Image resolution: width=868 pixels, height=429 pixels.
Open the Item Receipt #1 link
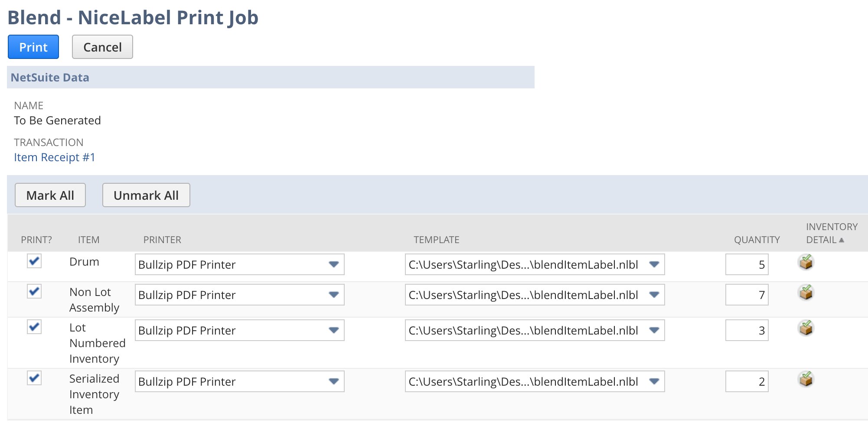[54, 157]
